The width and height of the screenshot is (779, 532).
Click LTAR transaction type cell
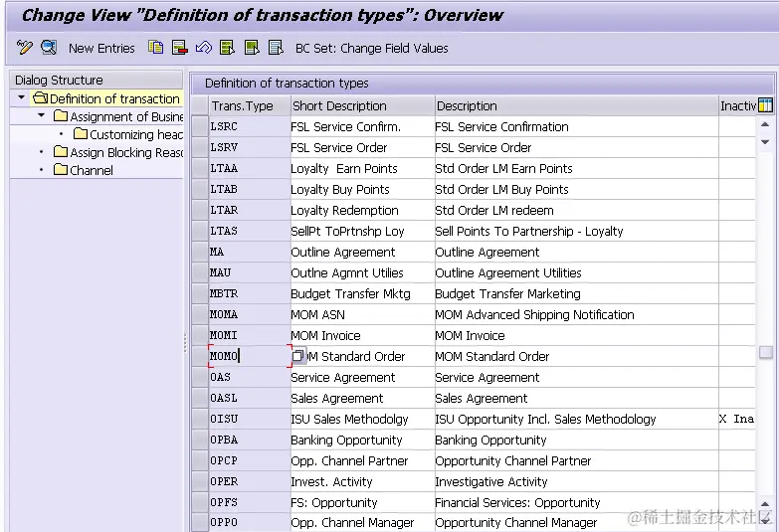pos(250,210)
